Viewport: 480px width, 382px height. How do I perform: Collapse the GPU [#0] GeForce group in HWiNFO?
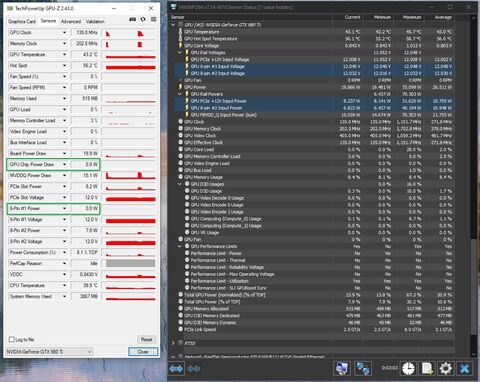173,25
